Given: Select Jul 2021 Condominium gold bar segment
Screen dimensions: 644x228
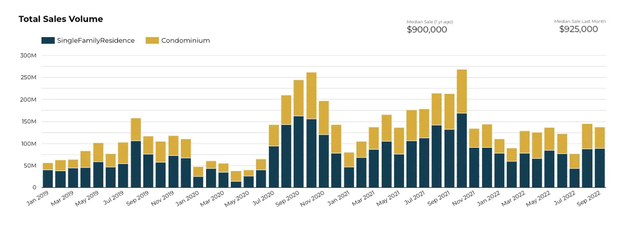Looking at the screenshot, I should [x=425, y=124].
